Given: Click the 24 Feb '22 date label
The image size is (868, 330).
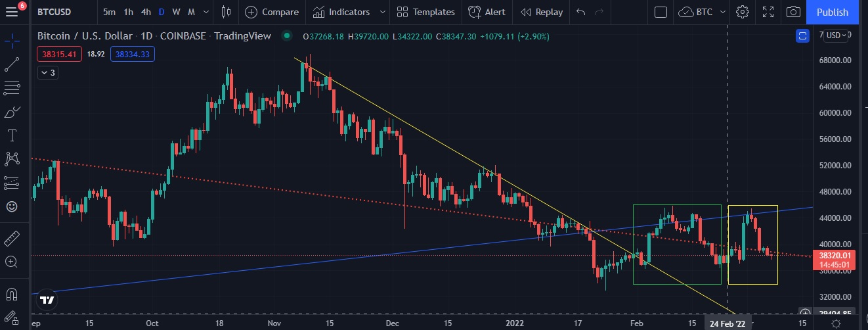Looking at the screenshot, I should [x=727, y=324].
